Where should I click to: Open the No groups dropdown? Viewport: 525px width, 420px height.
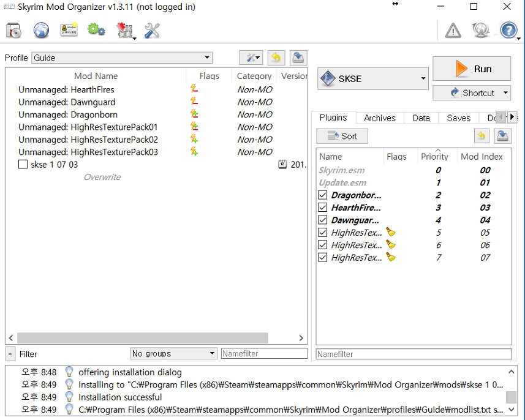(173, 353)
